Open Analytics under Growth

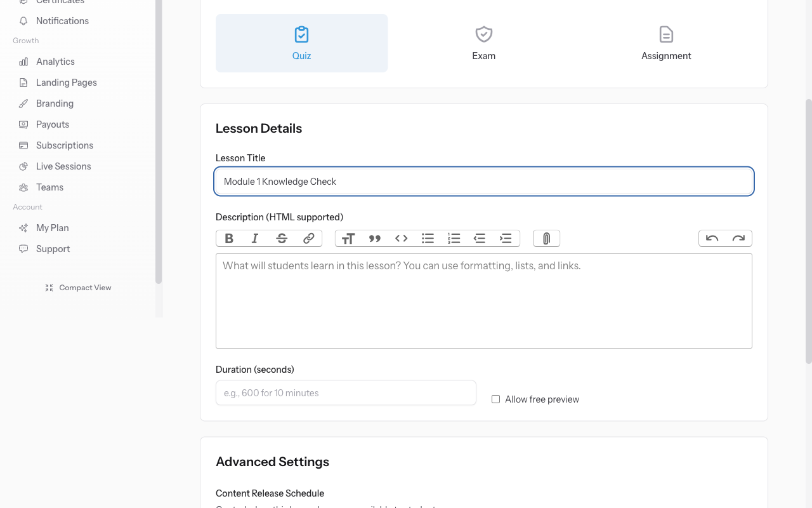coord(56,61)
